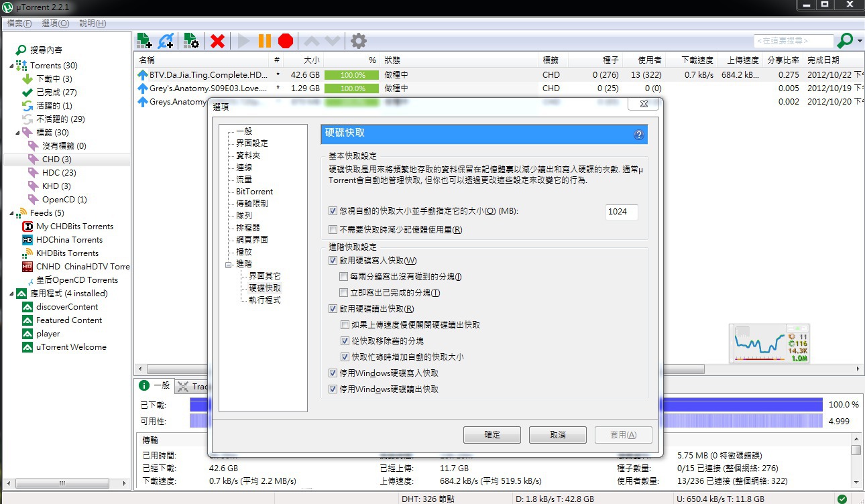Screen dimensions: 865x504
Task: Click the 已下載 blue progress bar
Action: click(506, 405)
